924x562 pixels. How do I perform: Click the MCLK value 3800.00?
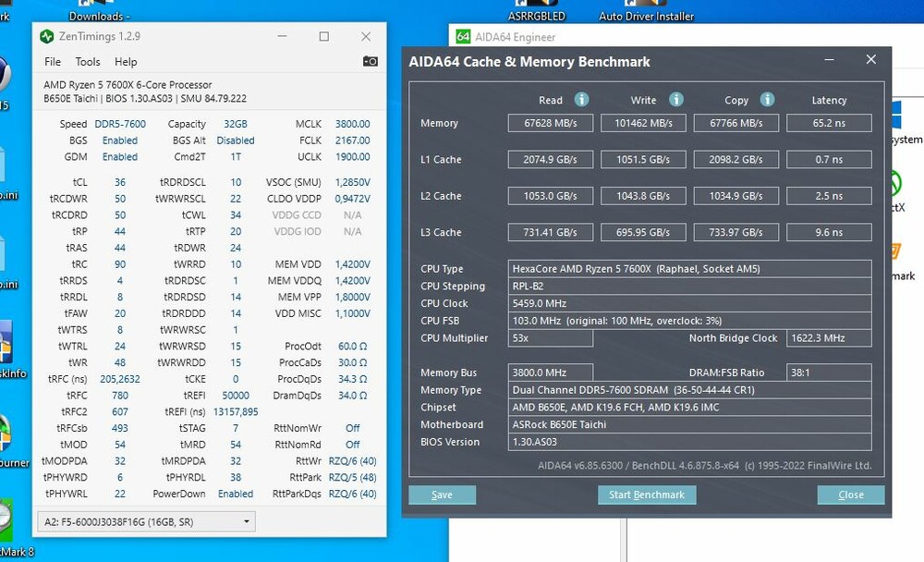click(x=352, y=125)
